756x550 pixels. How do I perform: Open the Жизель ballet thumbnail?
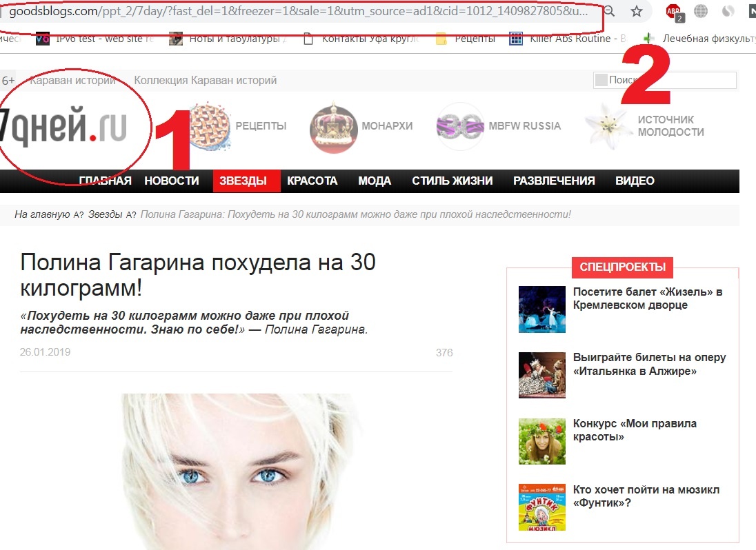[542, 309]
